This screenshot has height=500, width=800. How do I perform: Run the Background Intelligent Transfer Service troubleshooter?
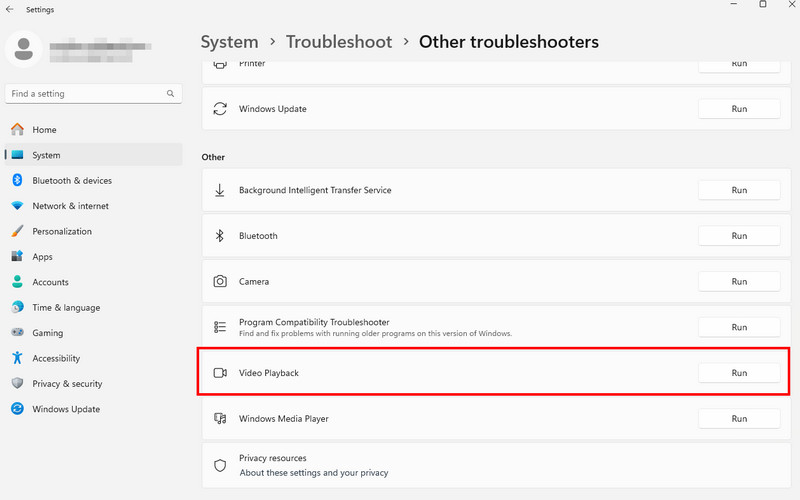pyautogui.click(x=738, y=190)
